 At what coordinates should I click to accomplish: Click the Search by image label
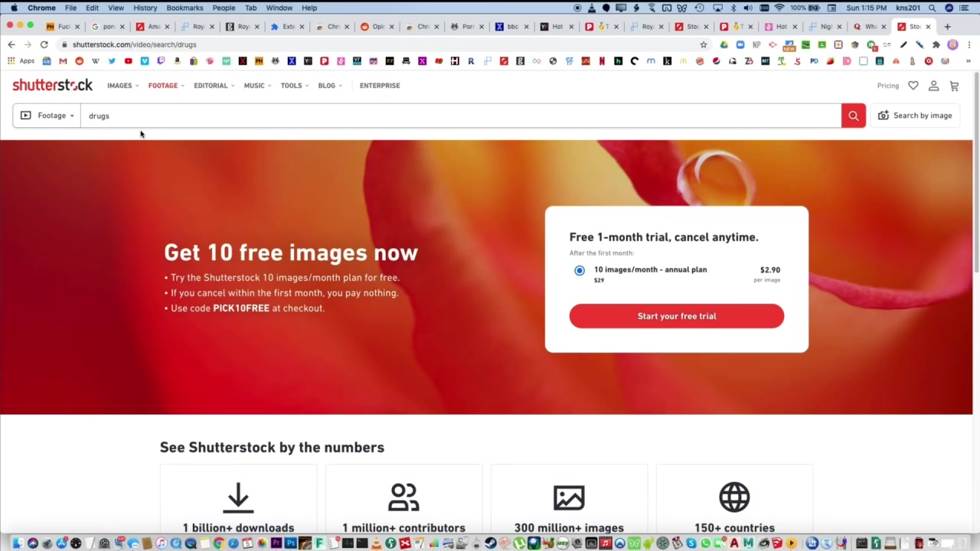coord(923,116)
